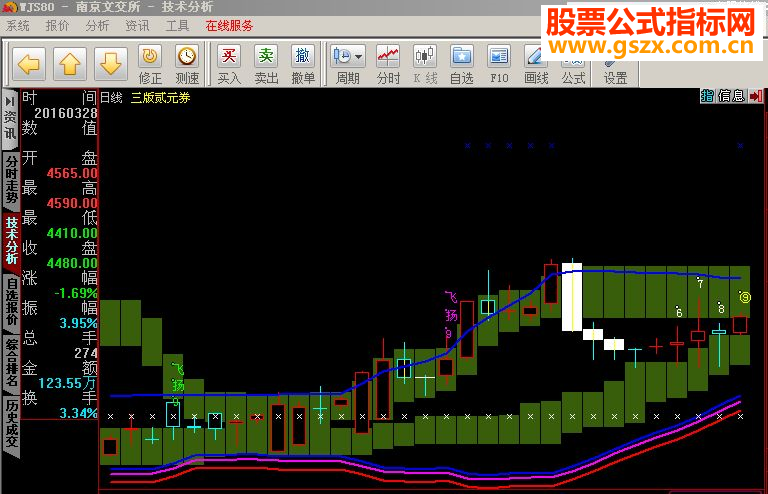Click the date value 20160328
768x494 pixels.
click(x=66, y=113)
